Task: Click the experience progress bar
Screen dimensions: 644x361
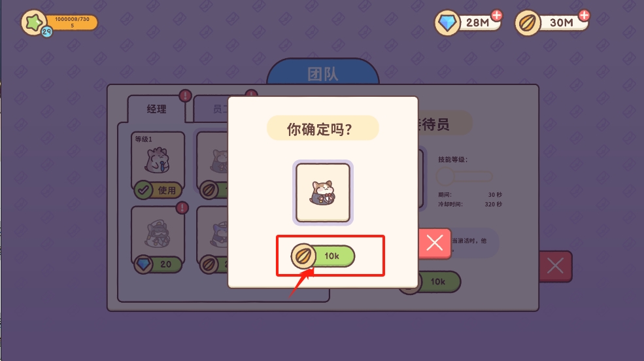Action: [71, 22]
